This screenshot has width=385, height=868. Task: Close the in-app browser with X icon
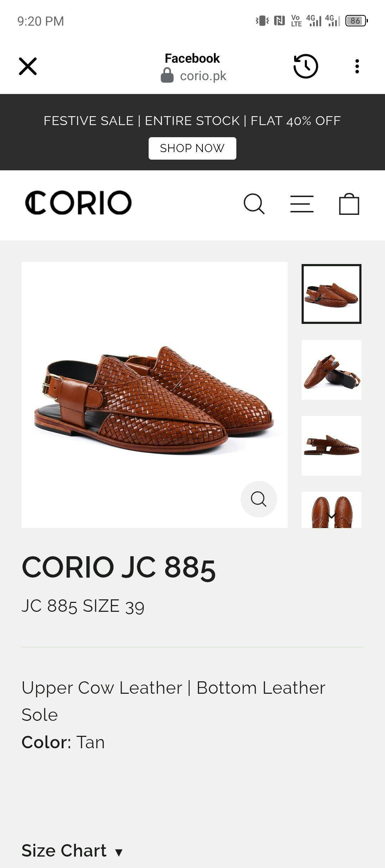point(28,66)
